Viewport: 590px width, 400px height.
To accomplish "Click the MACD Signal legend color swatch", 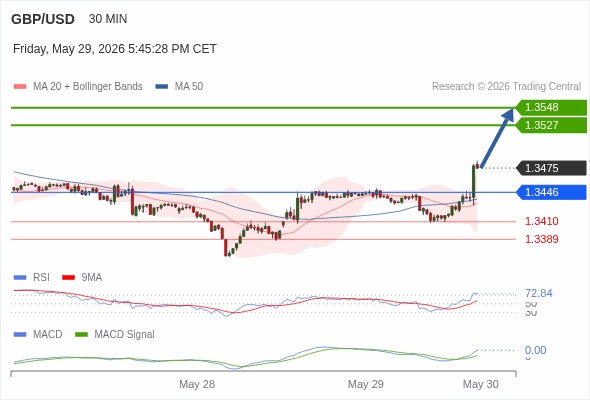I will (x=81, y=335).
